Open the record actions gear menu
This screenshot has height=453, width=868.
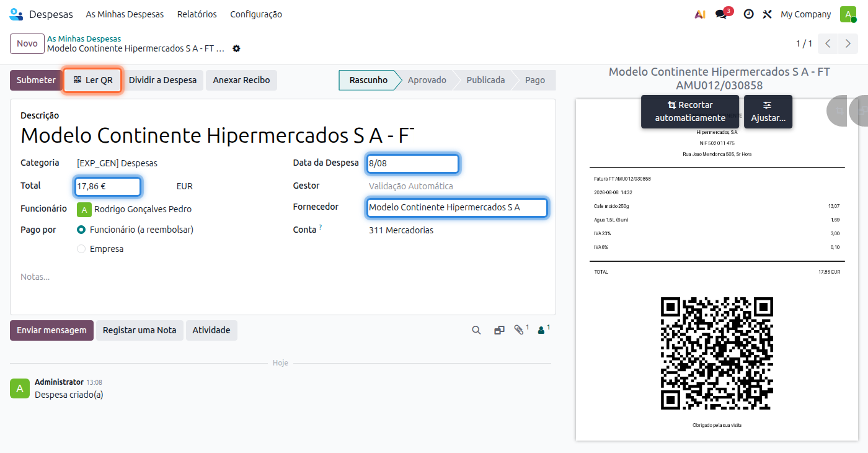tap(236, 48)
